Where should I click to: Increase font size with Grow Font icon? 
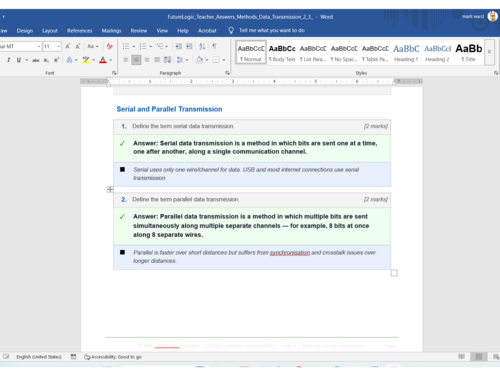pyautogui.click(x=68, y=46)
